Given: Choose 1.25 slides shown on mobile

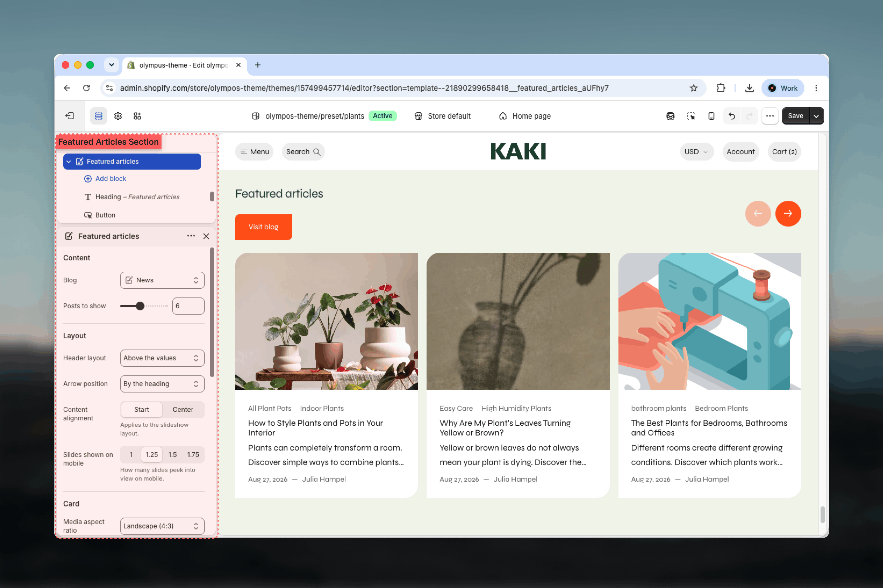Looking at the screenshot, I should pyautogui.click(x=152, y=455).
